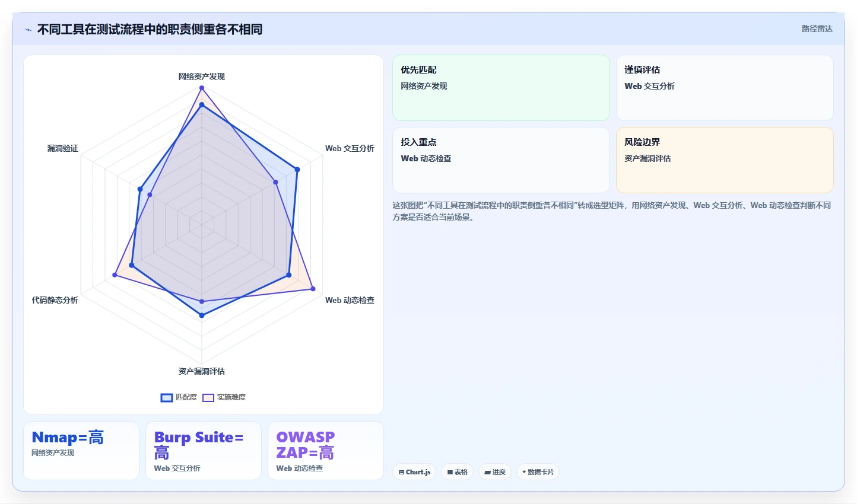Image resolution: width=857 pixels, height=504 pixels.
Task: Click the 资产漏洞评估 radar axis label
Action: click(202, 371)
